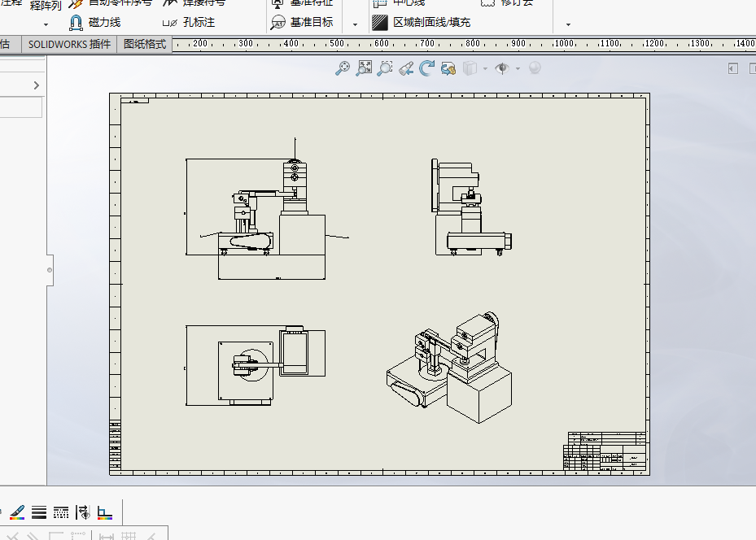Click the Rotate View icon
Image resolution: width=756 pixels, height=540 pixels.
(x=426, y=68)
